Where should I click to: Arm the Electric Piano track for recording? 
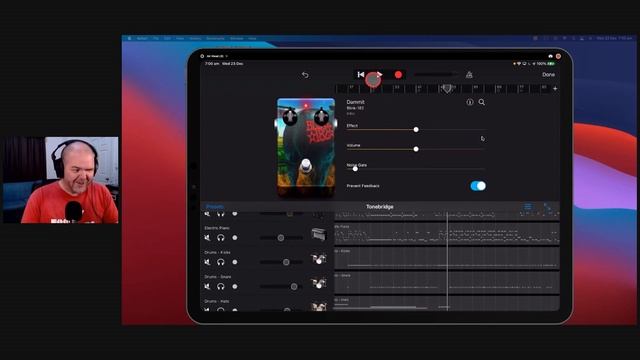click(235, 238)
